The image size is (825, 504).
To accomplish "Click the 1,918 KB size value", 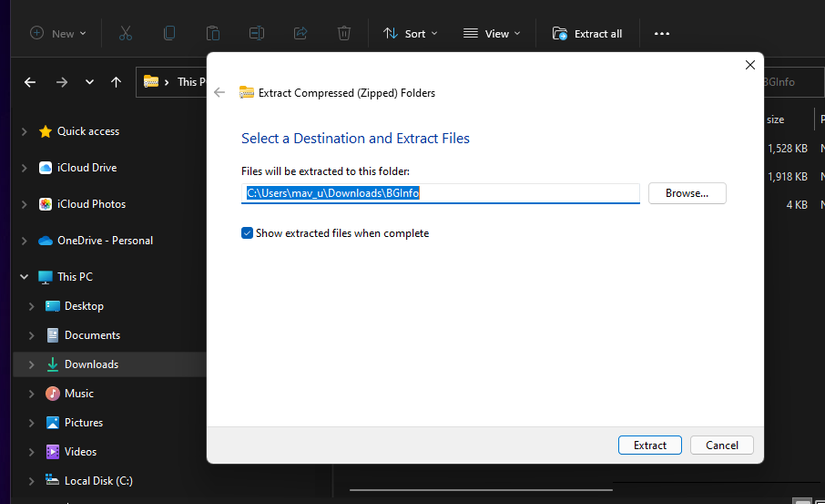I will click(x=787, y=177).
